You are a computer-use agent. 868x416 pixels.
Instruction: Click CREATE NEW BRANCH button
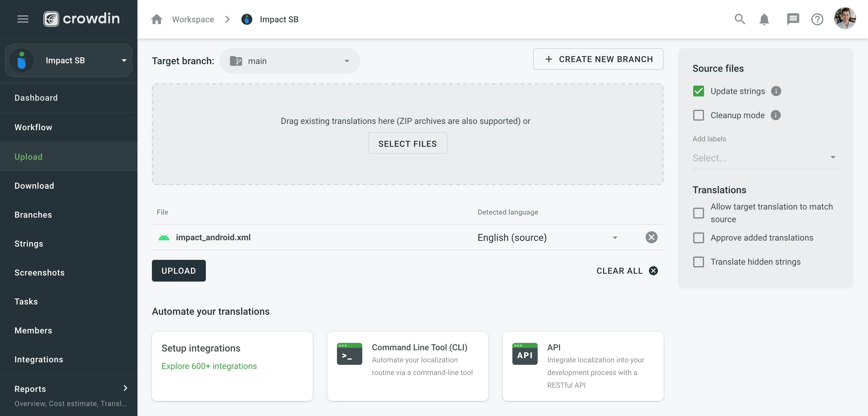coord(599,59)
